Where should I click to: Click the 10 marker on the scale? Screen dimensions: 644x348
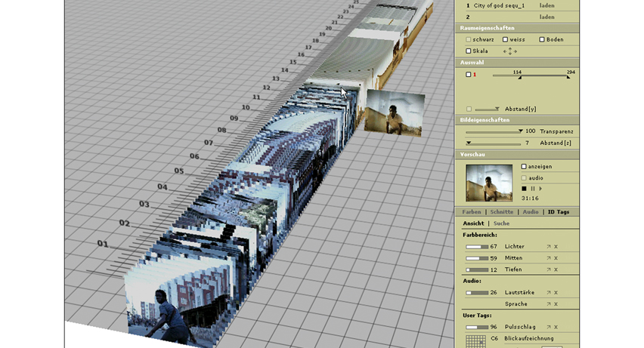pyautogui.click(x=246, y=107)
